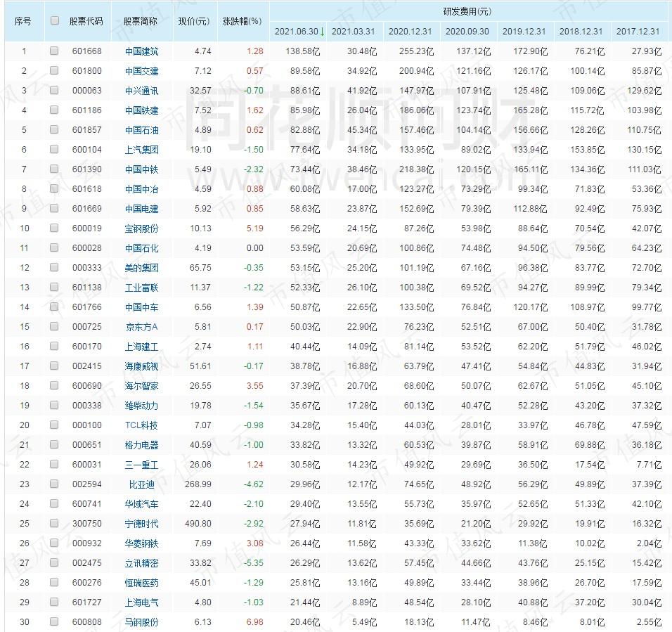The width and height of the screenshot is (672, 632).
Task: Sort by the 2020.12.31 column
Action: (410, 31)
